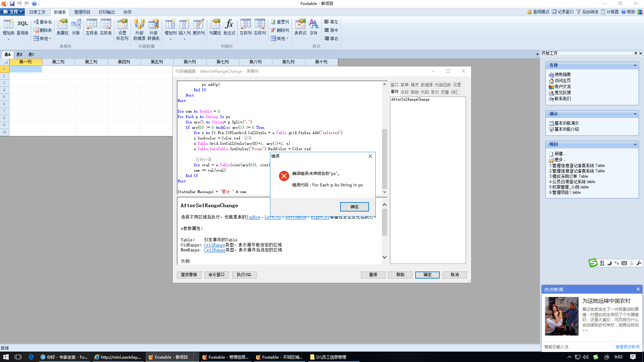Screen dimensions: 644x362
Task: Open 后台筛选 in the top bar
Action: [587, 12]
